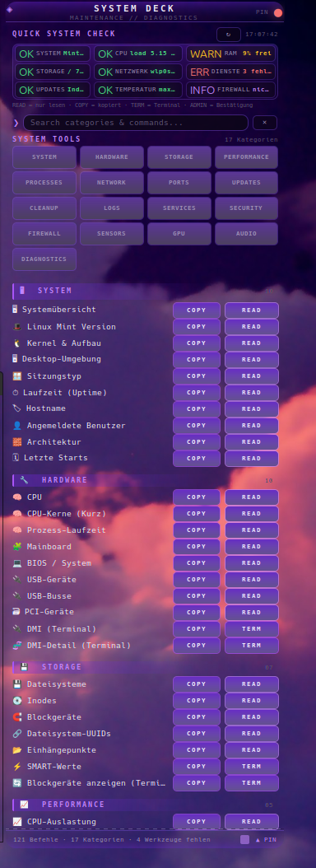The height and width of the screenshot is (868, 316).
Task: Click the puzzle icon beside Mainboard
Action: [17, 547]
